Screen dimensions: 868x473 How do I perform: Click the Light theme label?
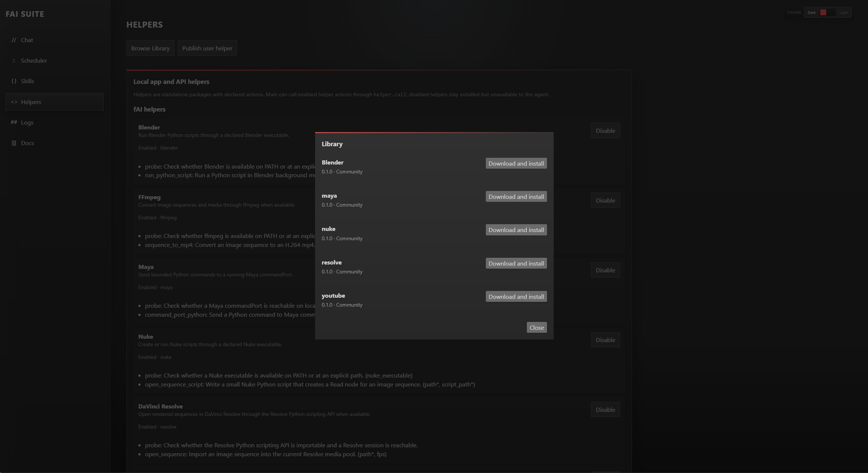(843, 13)
